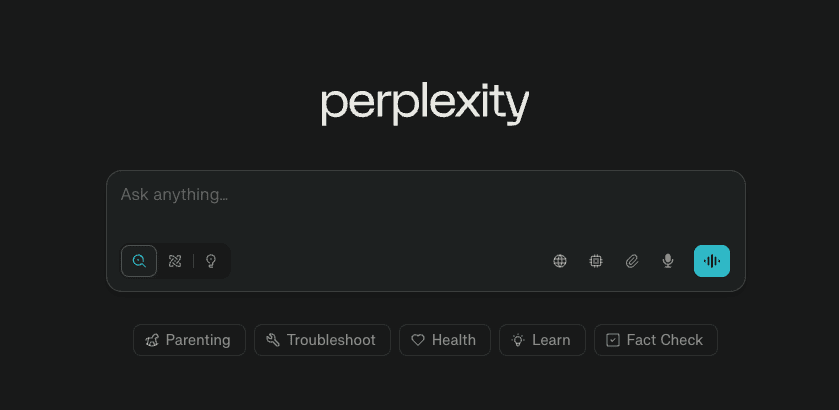Select the Fact Check suggestion chip

pos(655,340)
